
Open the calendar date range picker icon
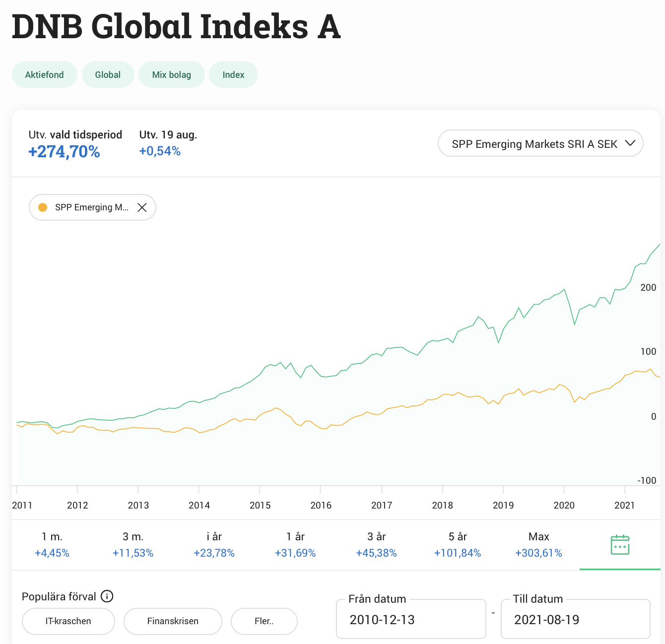[x=620, y=545]
